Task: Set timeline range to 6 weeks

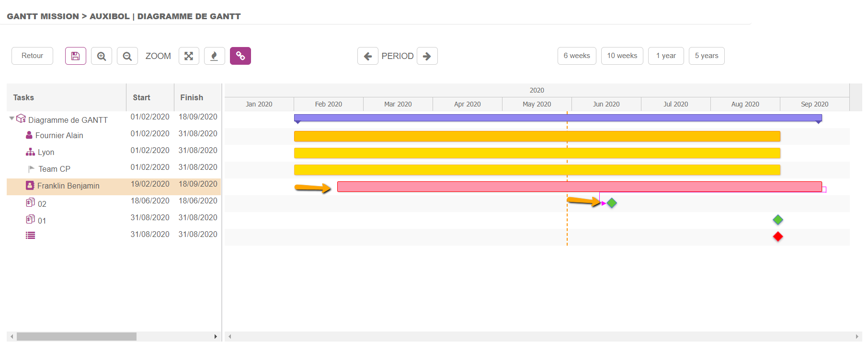Action: tap(577, 56)
